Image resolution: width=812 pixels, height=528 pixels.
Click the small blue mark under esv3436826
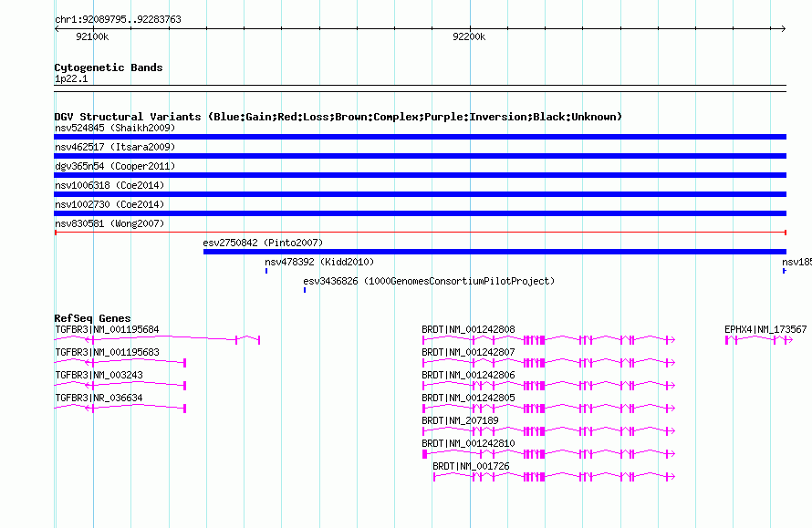305,290
